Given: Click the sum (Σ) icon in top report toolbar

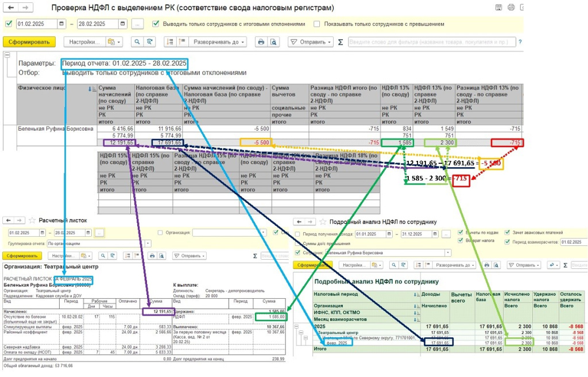Looking at the screenshot, I should [341, 42].
